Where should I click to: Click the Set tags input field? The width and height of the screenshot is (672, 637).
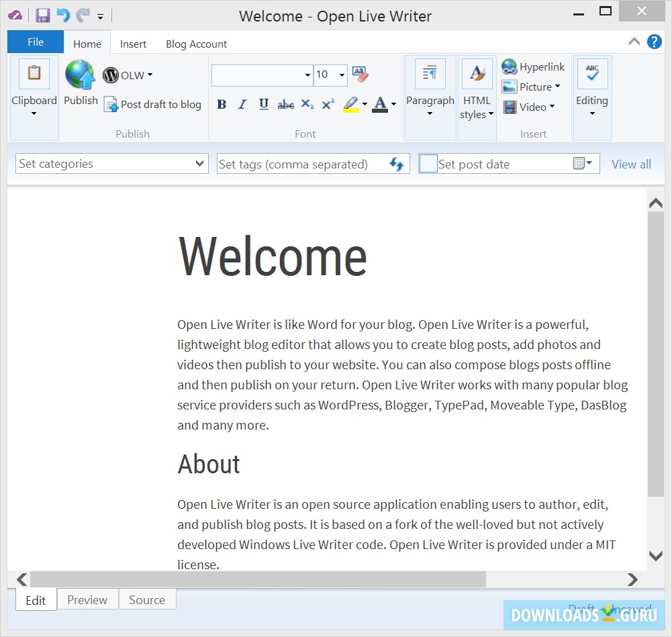coord(295,163)
